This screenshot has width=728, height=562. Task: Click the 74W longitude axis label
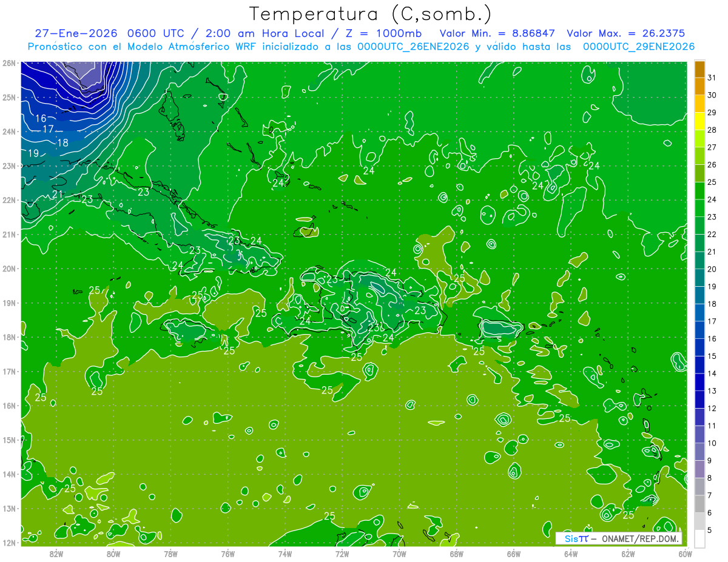coord(285,554)
